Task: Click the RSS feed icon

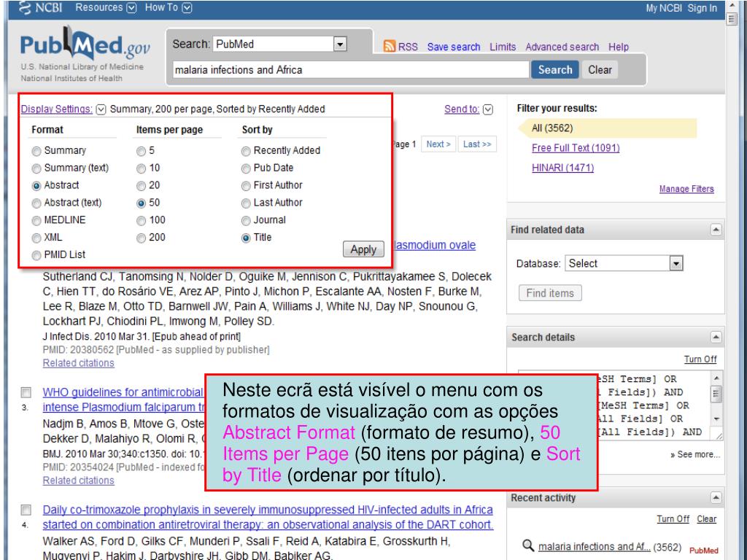Action: tap(390, 46)
